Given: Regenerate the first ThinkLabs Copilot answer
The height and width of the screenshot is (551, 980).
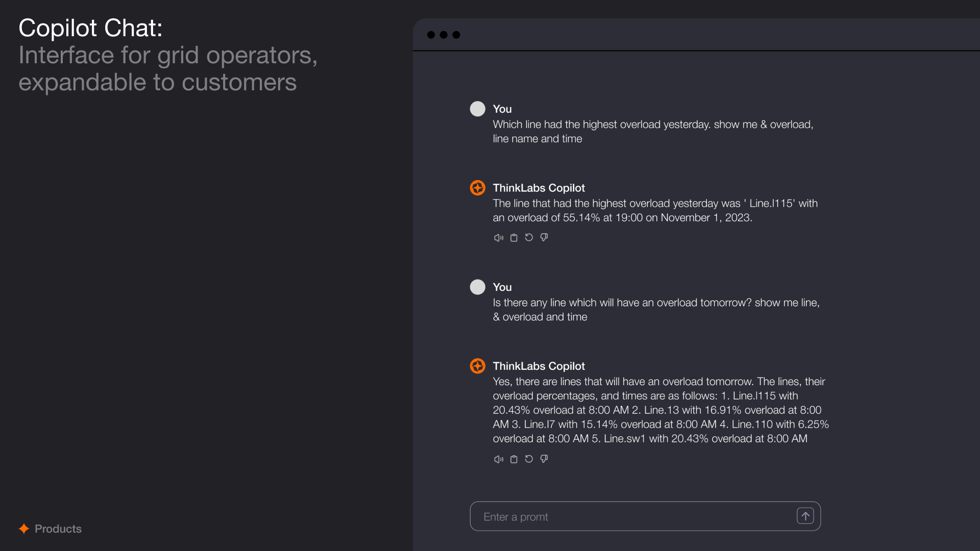Looking at the screenshot, I should click(x=529, y=237).
